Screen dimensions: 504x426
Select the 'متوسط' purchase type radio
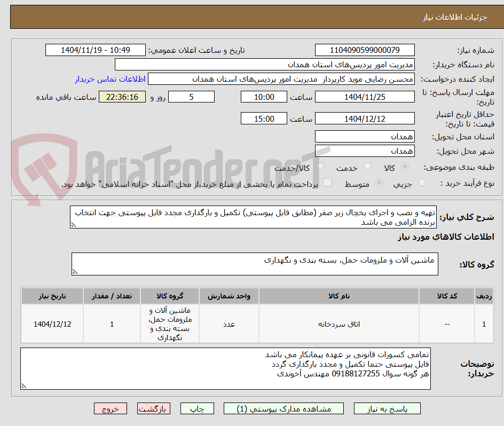click(x=379, y=183)
